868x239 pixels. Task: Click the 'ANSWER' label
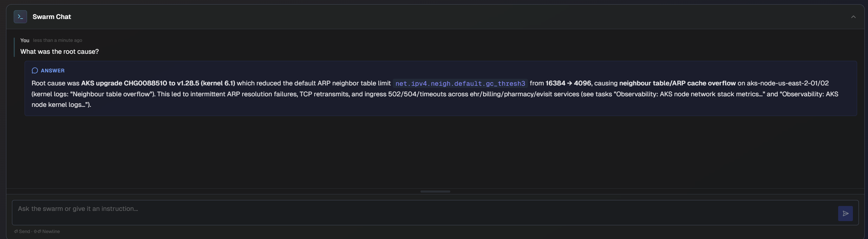point(53,71)
